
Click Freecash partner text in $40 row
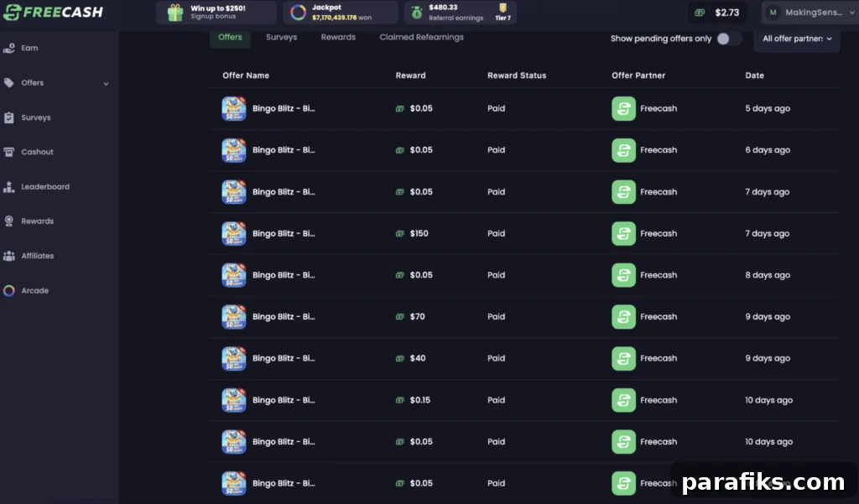click(659, 358)
